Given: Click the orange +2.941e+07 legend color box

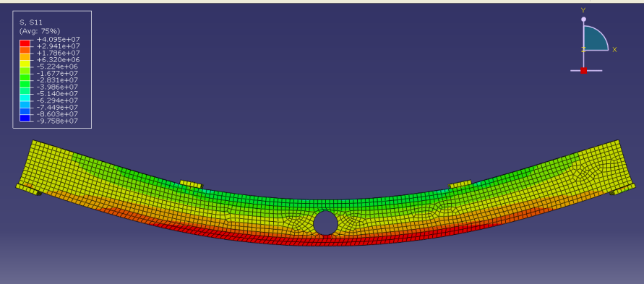Looking at the screenshot, I should 25,50.
